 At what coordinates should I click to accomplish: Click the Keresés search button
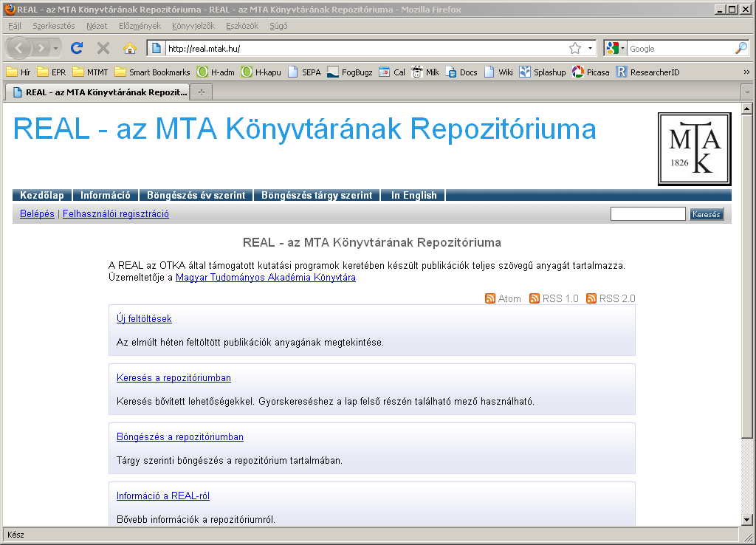click(x=707, y=214)
